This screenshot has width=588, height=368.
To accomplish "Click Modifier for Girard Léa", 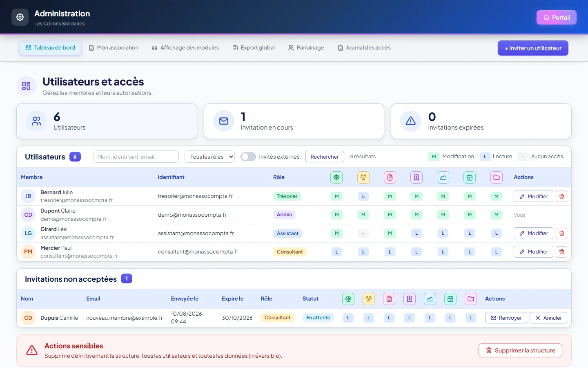I will tap(533, 233).
